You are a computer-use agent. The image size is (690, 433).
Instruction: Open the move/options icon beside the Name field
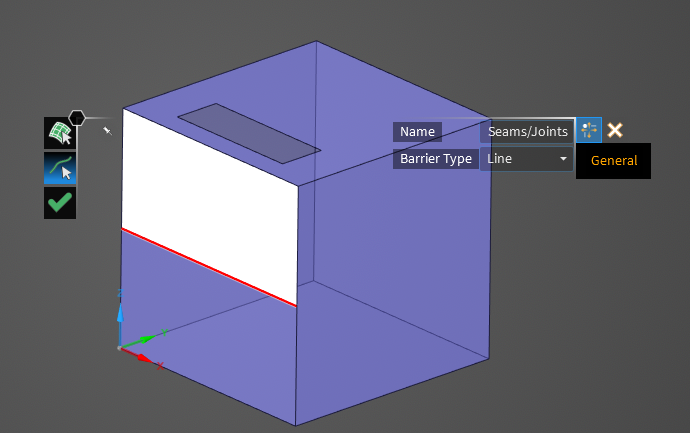[x=589, y=130]
